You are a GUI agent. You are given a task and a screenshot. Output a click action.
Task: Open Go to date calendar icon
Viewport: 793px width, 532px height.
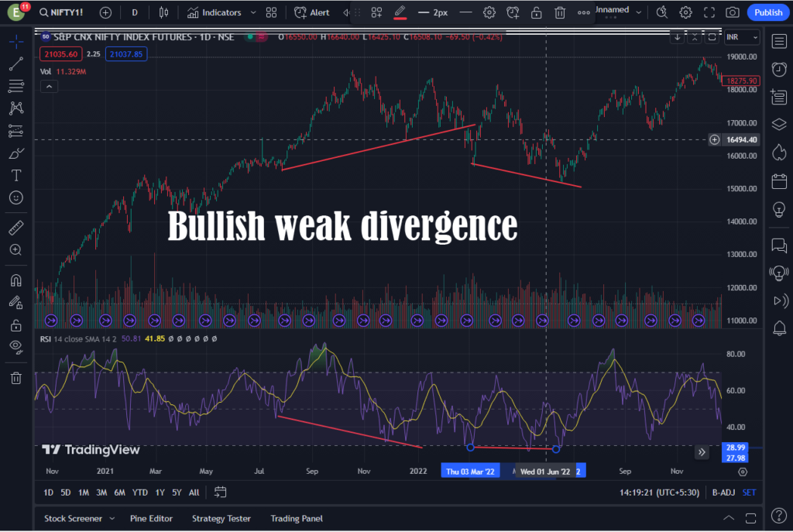[x=220, y=493]
